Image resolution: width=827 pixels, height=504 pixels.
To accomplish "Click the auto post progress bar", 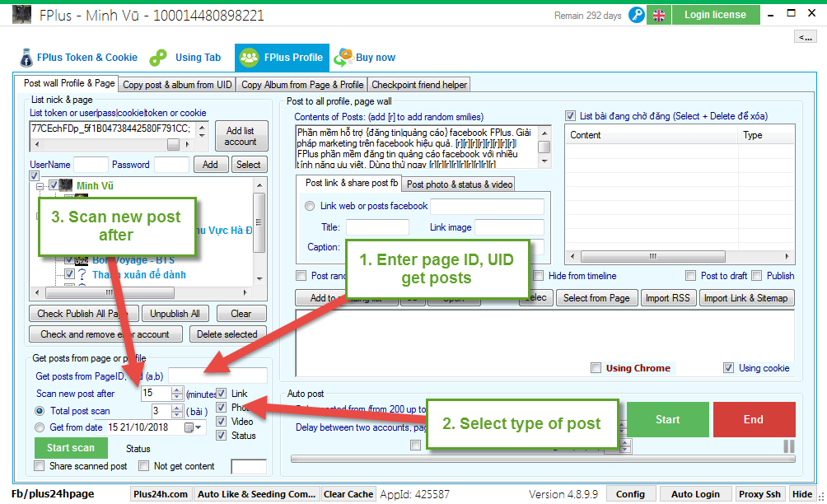I will point(543,460).
